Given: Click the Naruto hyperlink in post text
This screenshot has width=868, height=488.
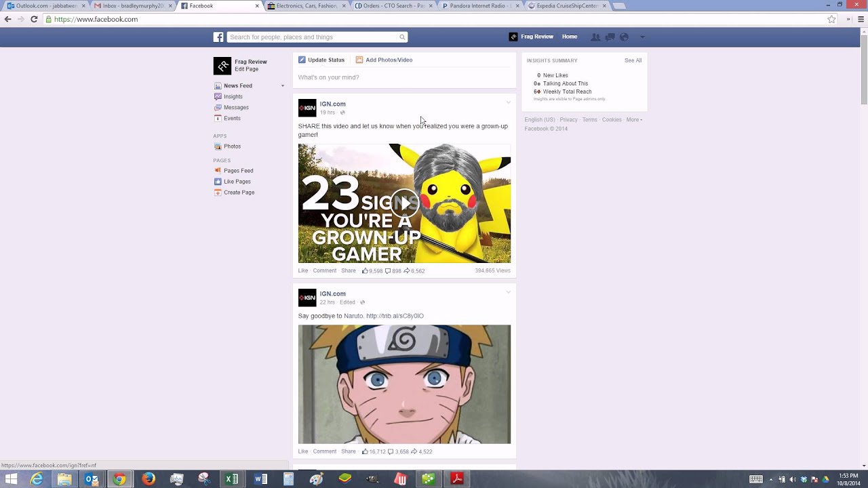Looking at the screenshot, I should point(353,316).
